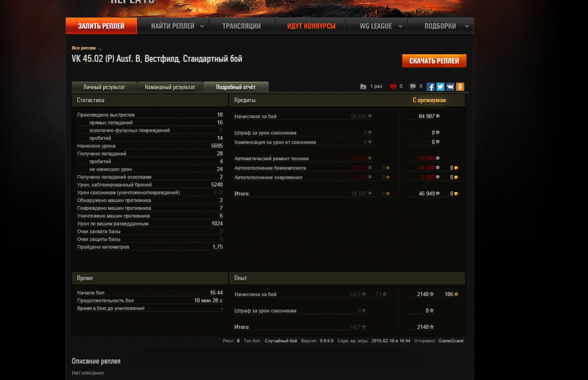Click the Случайный бой battle type text
588x380 pixels.
(281, 341)
